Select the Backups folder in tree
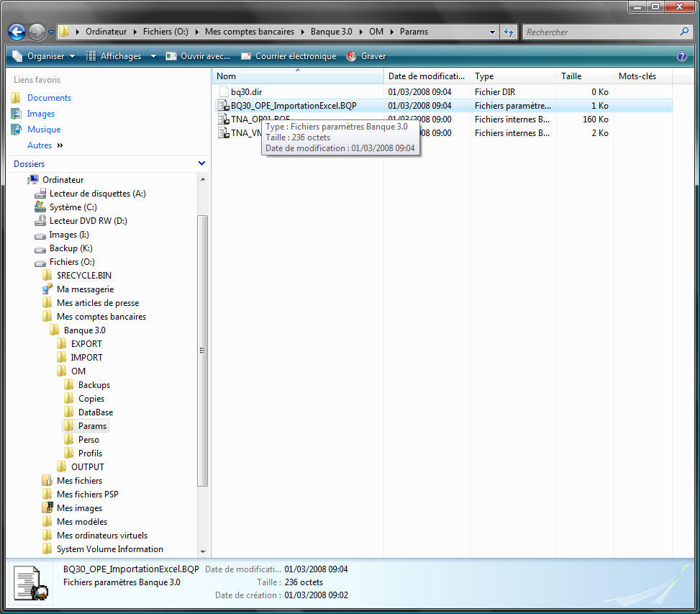The image size is (700, 614). [x=94, y=385]
